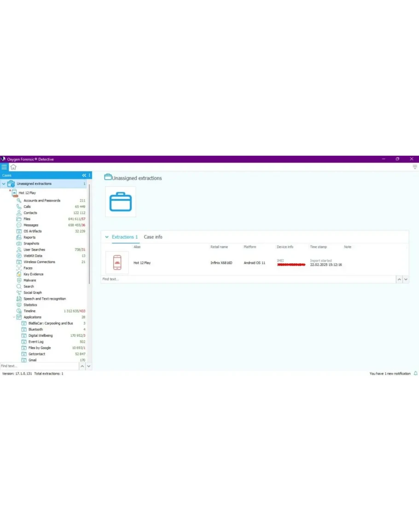Click the Calls phone icon
The image size is (419, 532).
(19, 207)
